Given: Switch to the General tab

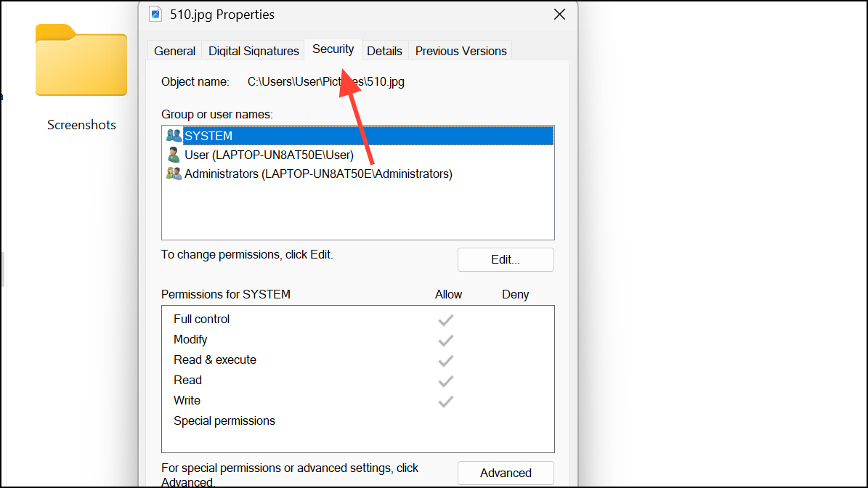Looking at the screenshot, I should click(x=174, y=51).
